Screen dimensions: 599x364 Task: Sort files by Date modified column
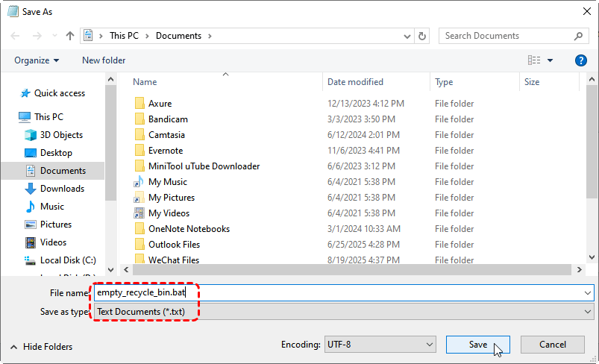tap(355, 82)
